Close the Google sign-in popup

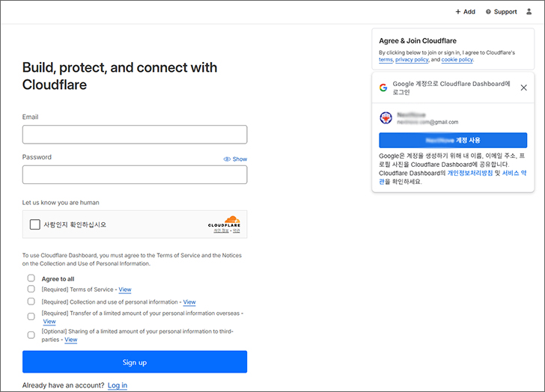click(523, 88)
